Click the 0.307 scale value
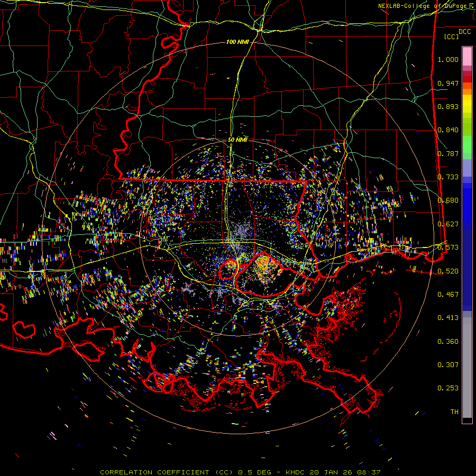Viewport: 476px width, 476px height. tap(448, 365)
